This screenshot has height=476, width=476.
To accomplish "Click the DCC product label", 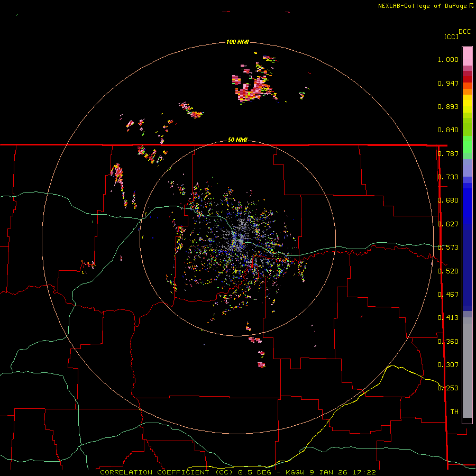I will click(x=464, y=32).
